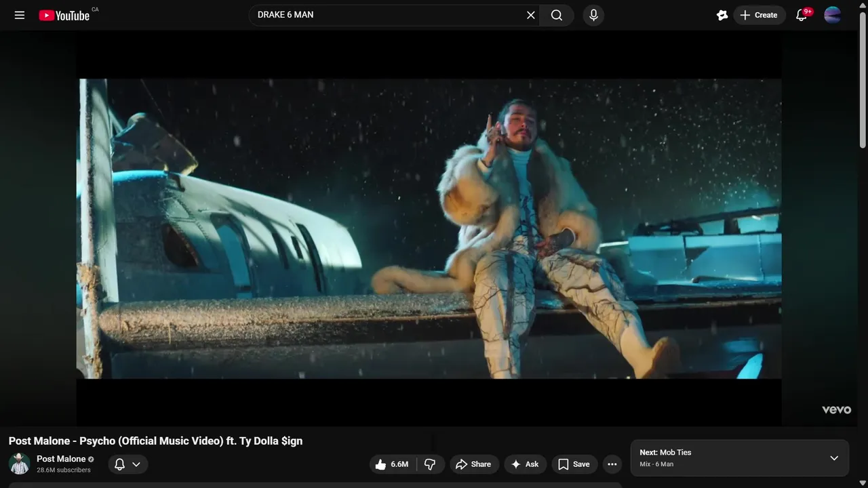Click the Create button
Screen dimensions: 868x488
pos(759,15)
